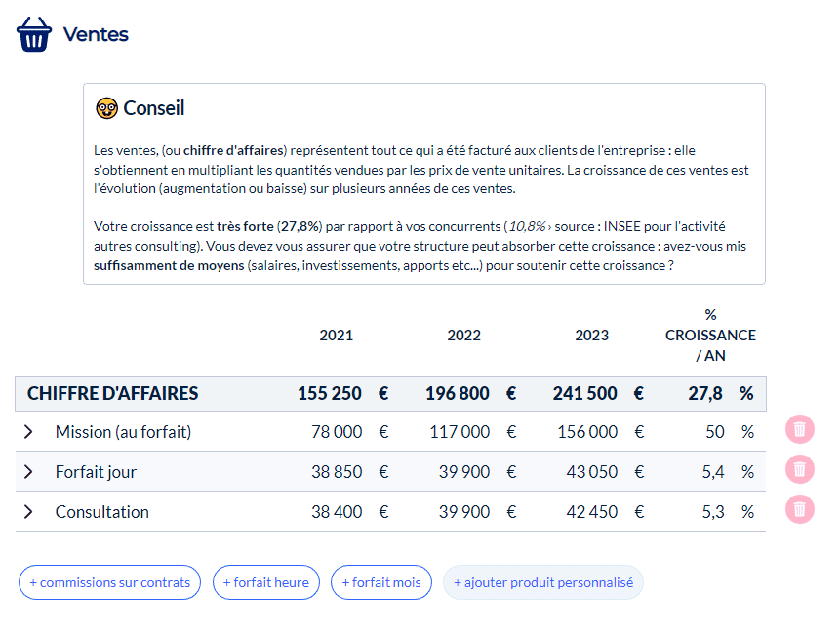Click the 196 800 total for 2022

pyautogui.click(x=457, y=394)
